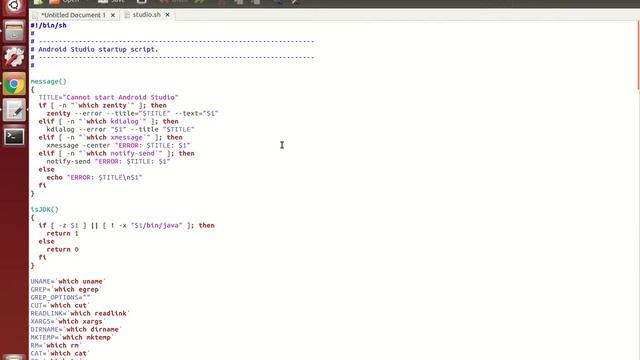Click the DIRNAME=`which dirname` line
Screen dimensions: 640x360
point(76,329)
